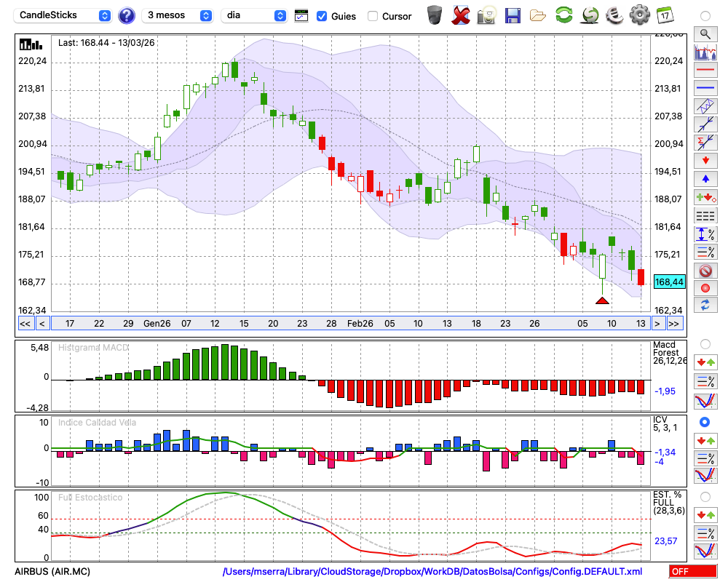Image resolution: width=728 pixels, height=582 pixels.
Task: Select the red horizontal line drawing tool
Action: point(705,71)
